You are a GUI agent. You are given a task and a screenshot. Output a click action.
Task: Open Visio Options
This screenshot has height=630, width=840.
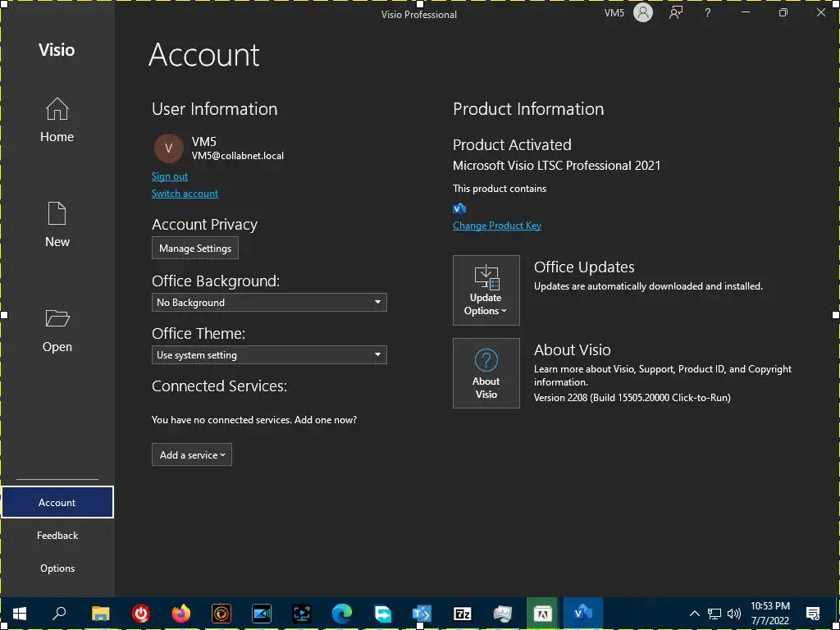(x=57, y=568)
